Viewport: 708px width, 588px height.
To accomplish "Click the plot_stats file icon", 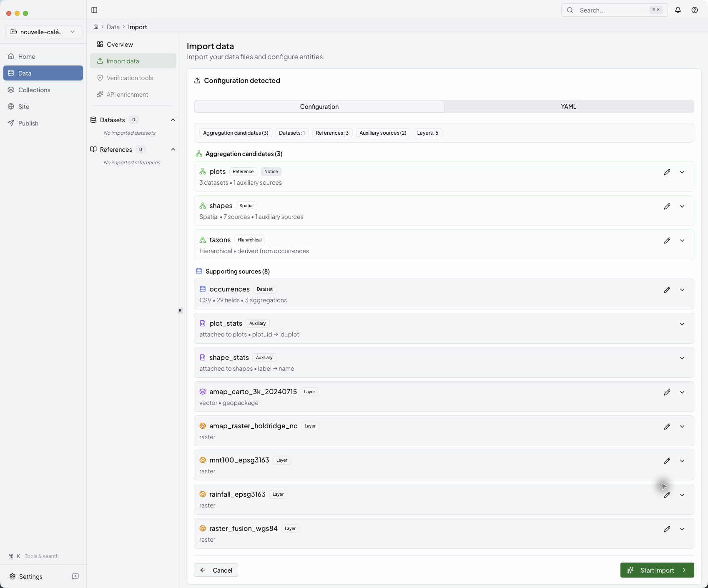I will pos(203,323).
